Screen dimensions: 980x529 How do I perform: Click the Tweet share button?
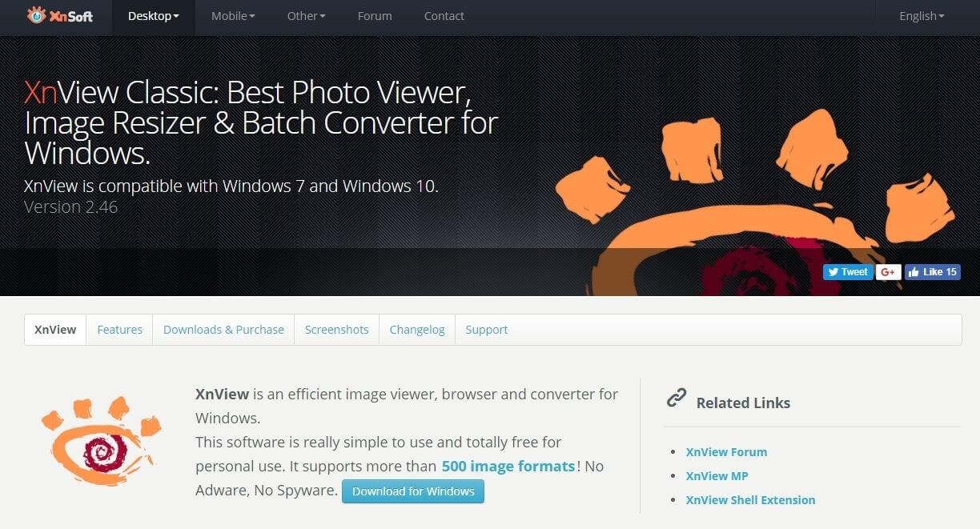tap(848, 272)
